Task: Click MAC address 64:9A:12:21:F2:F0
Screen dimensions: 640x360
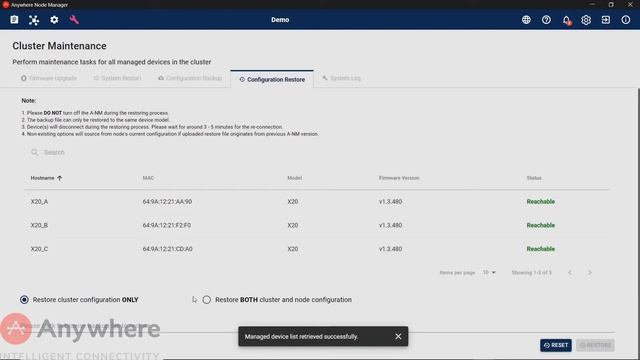Action: click(167, 225)
